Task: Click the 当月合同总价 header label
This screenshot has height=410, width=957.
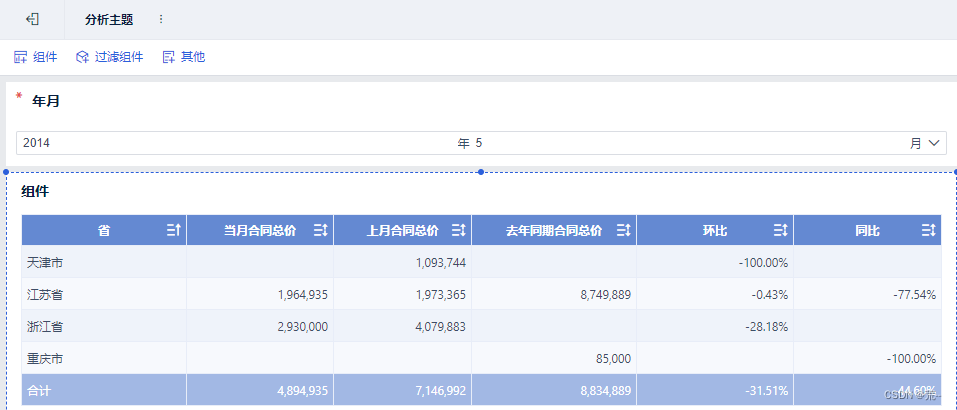Action: pos(260,231)
